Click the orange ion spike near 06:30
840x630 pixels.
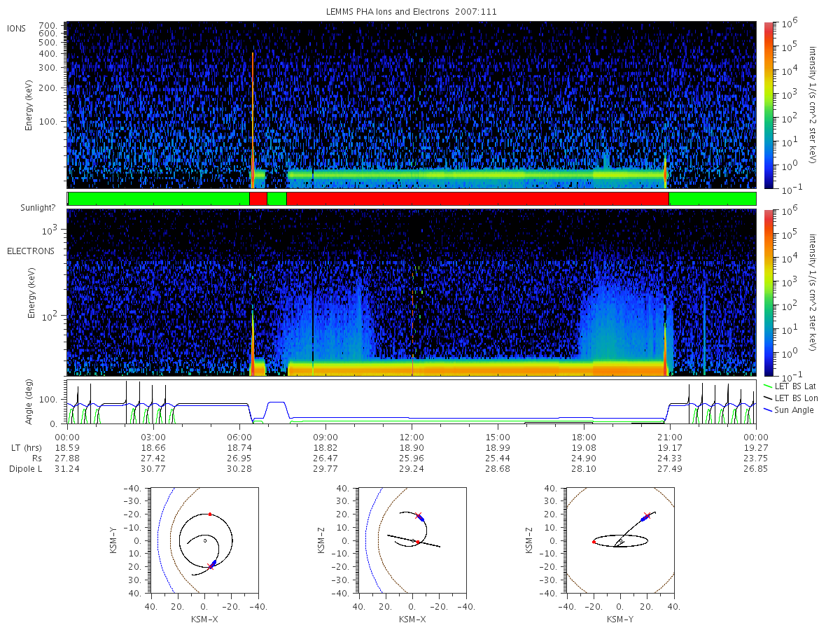click(x=253, y=119)
